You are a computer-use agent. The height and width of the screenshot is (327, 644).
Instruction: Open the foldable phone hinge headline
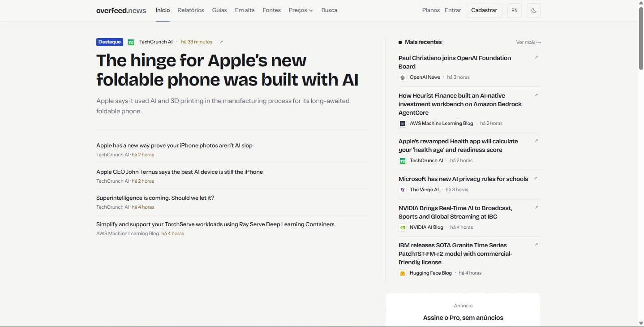[x=228, y=70]
